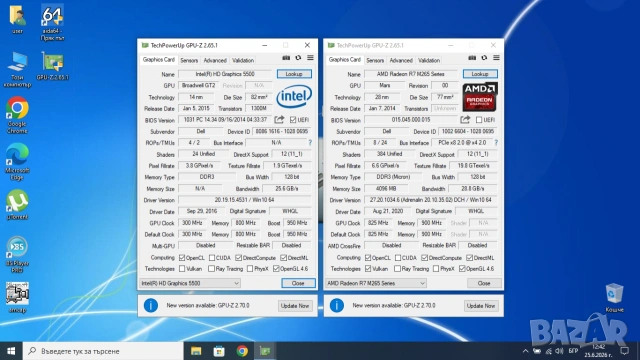Open hamburger menu in Intel GPU-Z window
Screen dimensions: 640x360
(x=310, y=58)
